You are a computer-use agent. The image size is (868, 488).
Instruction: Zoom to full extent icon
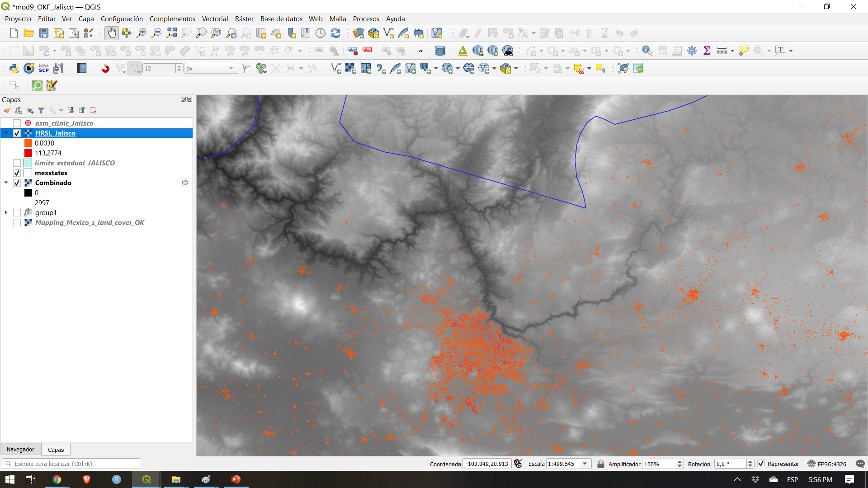171,33
